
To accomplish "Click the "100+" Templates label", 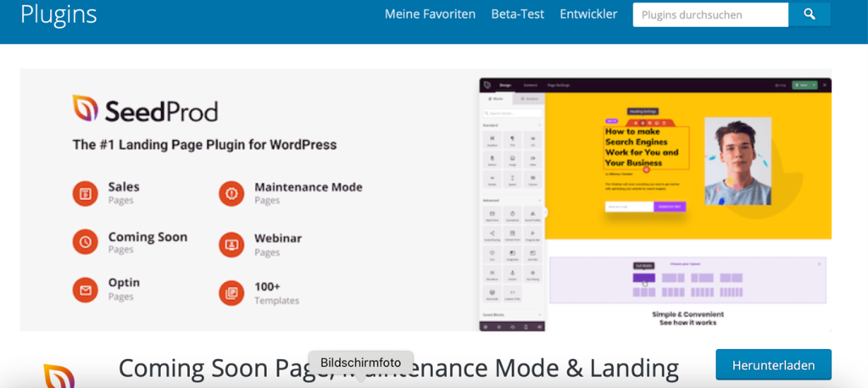I will pos(267,286).
